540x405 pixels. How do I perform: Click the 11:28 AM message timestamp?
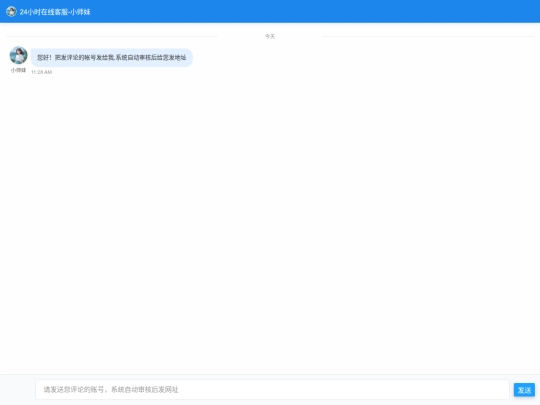[x=41, y=72]
